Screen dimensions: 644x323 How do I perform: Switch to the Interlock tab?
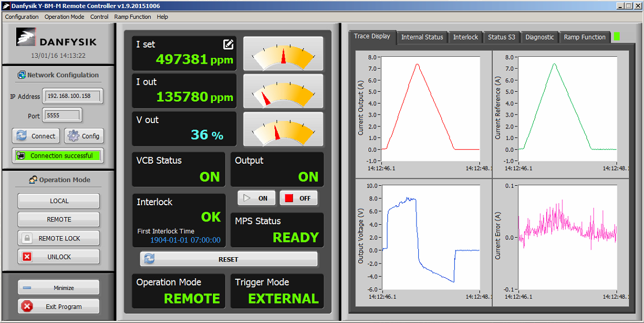pos(465,37)
